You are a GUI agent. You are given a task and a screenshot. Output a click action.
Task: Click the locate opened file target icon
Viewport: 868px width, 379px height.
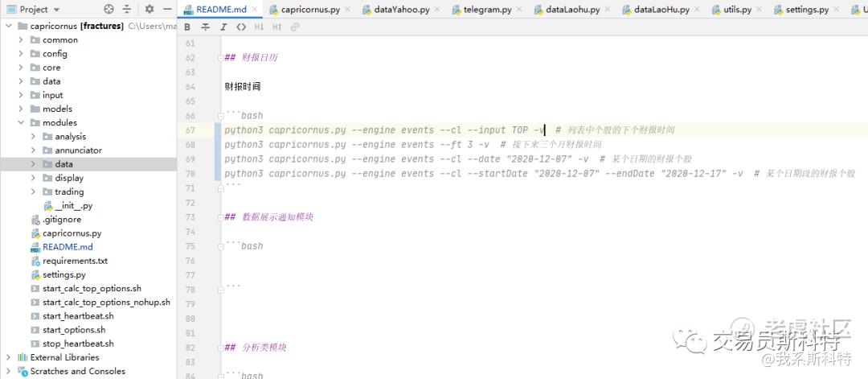click(109, 10)
